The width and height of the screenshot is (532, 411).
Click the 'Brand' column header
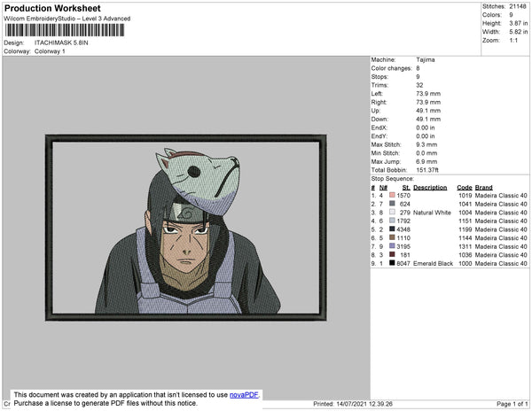point(484,188)
